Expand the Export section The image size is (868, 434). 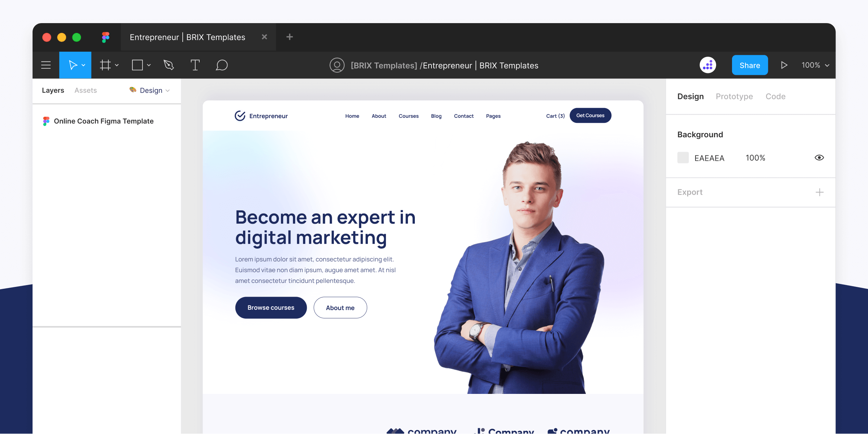(821, 192)
